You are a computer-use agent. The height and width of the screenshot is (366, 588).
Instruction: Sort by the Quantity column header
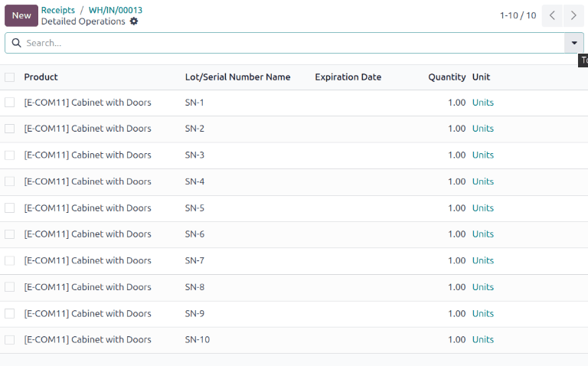coord(446,77)
